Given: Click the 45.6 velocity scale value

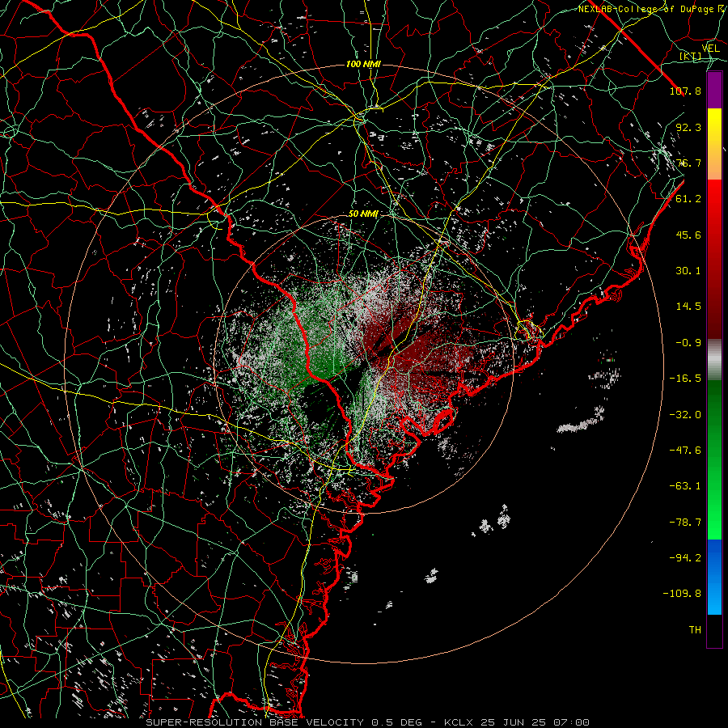Looking at the screenshot, I should (688, 235).
